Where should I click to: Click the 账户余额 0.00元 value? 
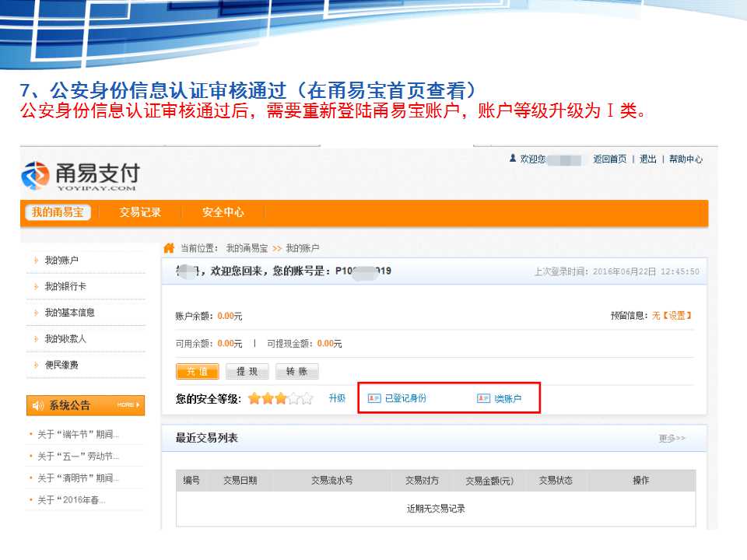click(x=230, y=317)
